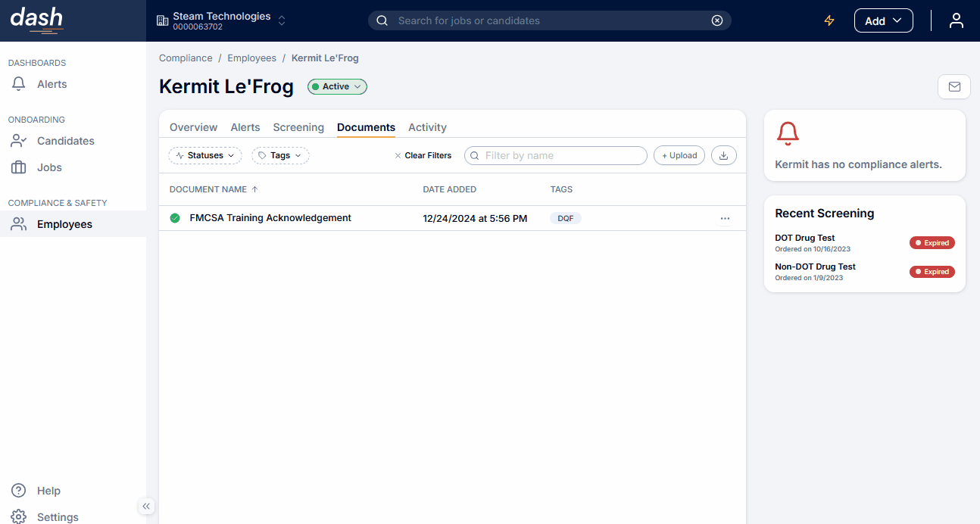Collapse the sidebar with the chevron toggle
The height and width of the screenshot is (524, 980).
point(145,506)
